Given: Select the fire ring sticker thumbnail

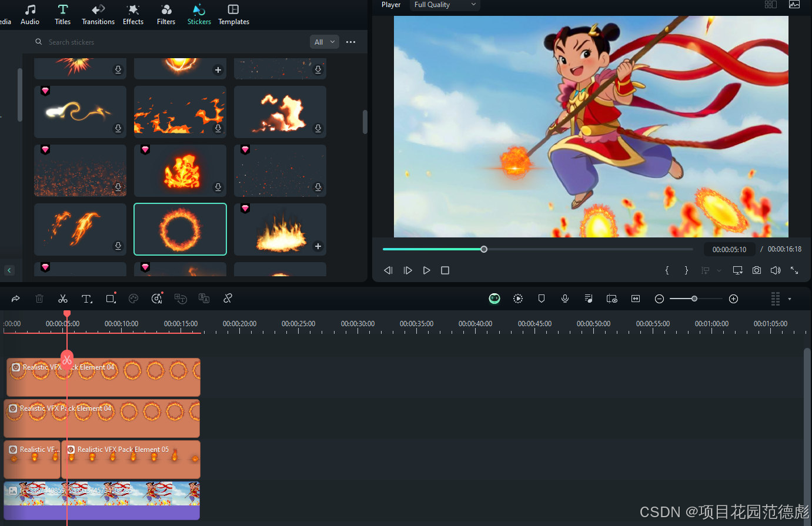Looking at the screenshot, I should click(181, 229).
